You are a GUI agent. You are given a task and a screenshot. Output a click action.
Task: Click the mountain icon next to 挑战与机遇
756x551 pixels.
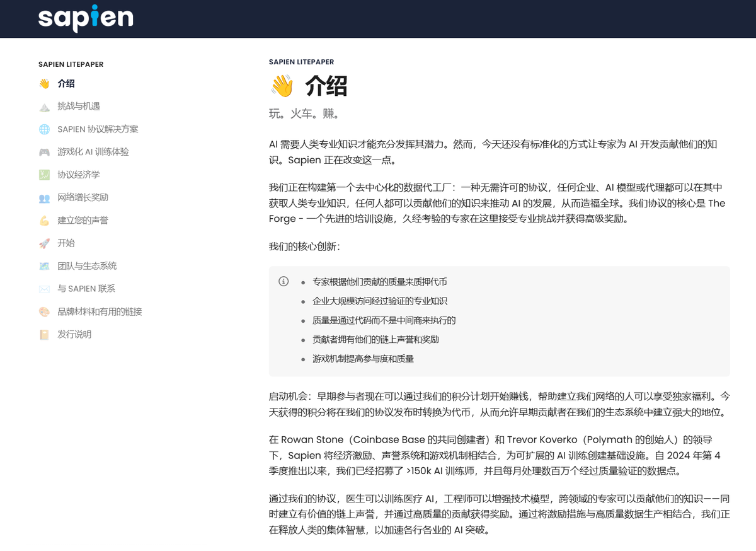(44, 107)
